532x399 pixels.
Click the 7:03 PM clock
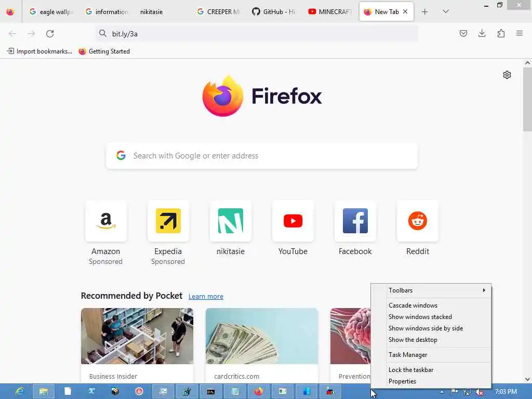(x=506, y=392)
